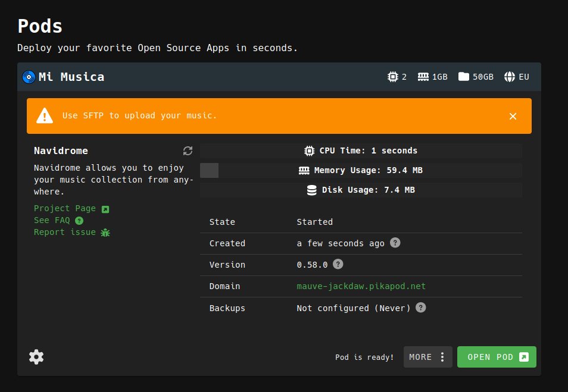
Task: Click the EU region globe icon
Action: coord(510,77)
